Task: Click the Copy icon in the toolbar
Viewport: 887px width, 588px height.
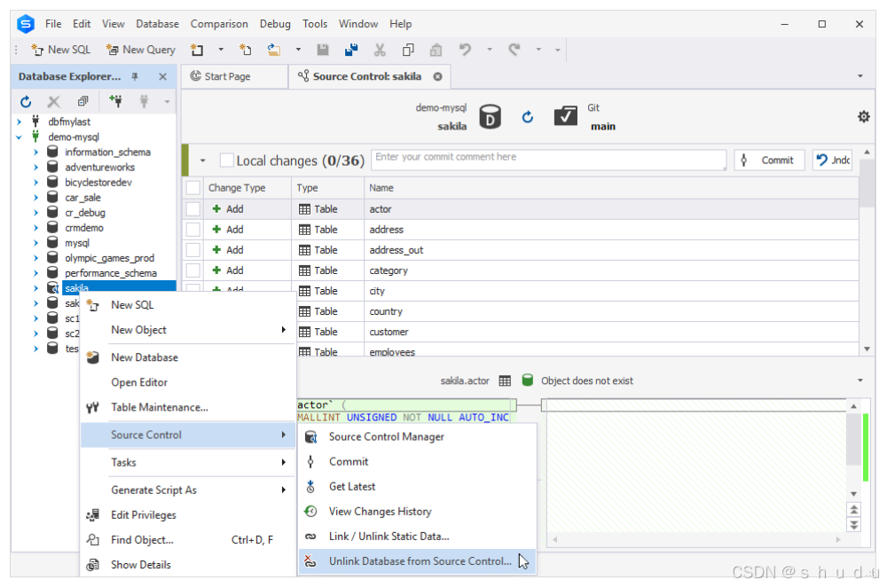Action: pos(406,50)
